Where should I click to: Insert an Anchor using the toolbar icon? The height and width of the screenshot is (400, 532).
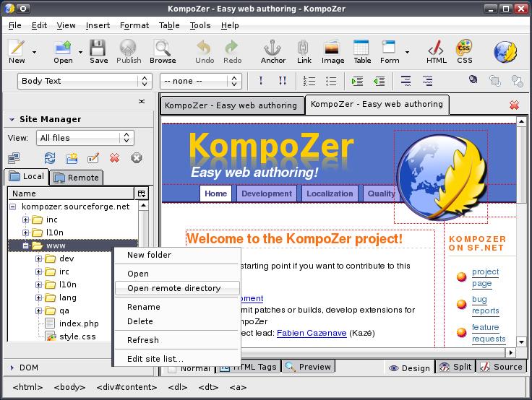tap(273, 51)
